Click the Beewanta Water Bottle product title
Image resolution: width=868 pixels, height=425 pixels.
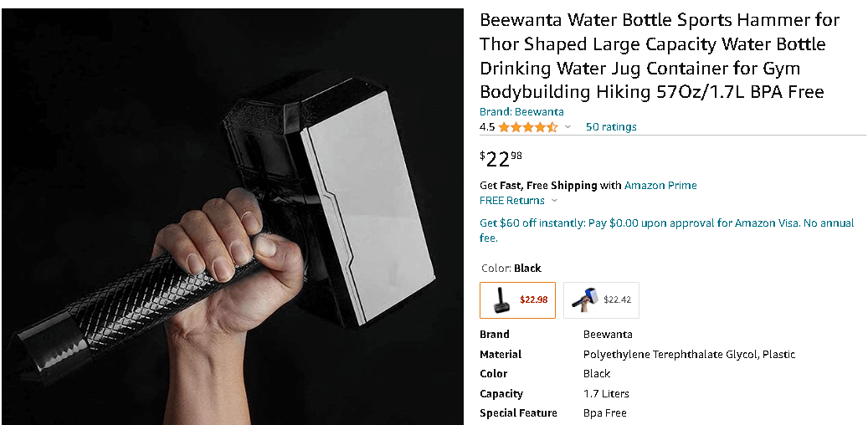click(659, 56)
